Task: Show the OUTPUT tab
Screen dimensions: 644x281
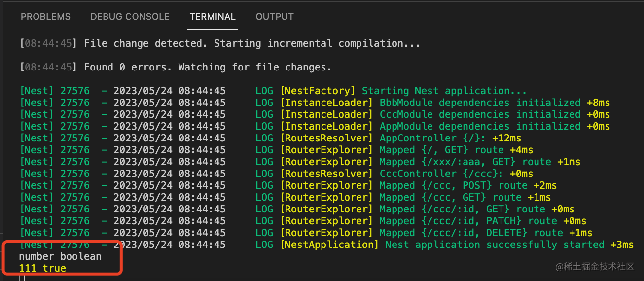Action: click(275, 17)
